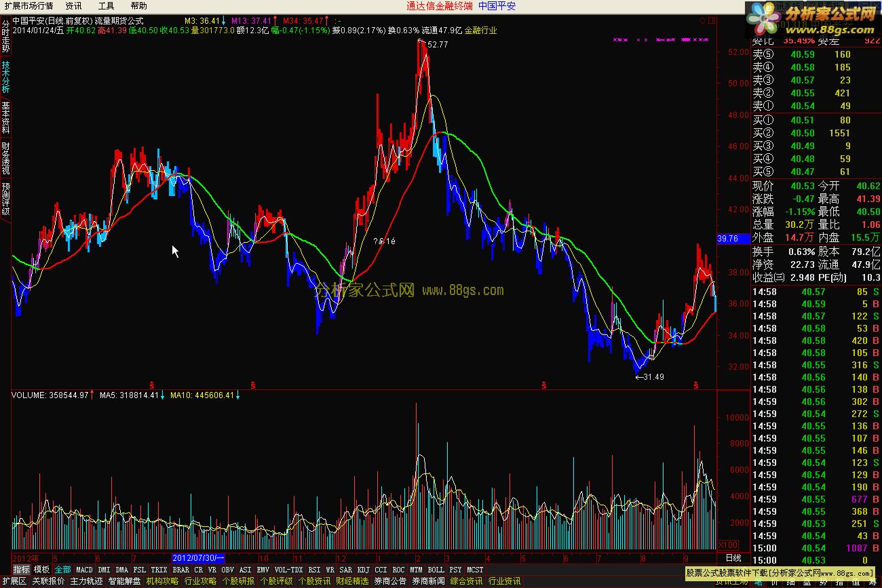Select the 全部 indicator filter
882x588 pixels.
tap(62, 570)
